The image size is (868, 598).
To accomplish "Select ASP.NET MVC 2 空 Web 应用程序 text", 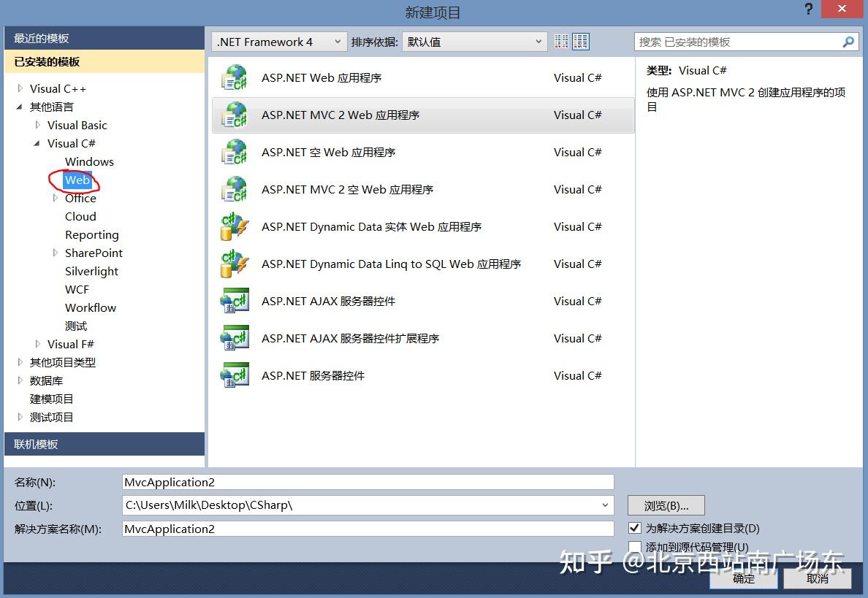I will (347, 189).
